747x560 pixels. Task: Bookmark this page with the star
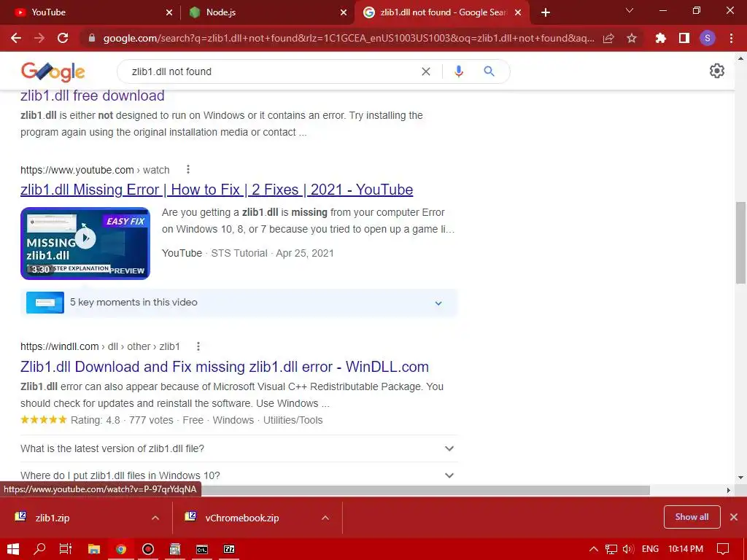pos(632,38)
